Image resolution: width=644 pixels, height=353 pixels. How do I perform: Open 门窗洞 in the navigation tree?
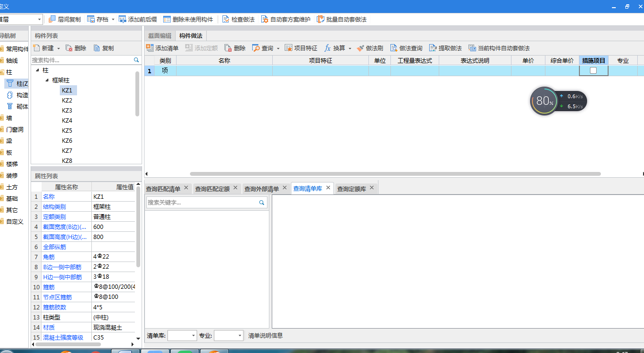pyautogui.click(x=14, y=129)
